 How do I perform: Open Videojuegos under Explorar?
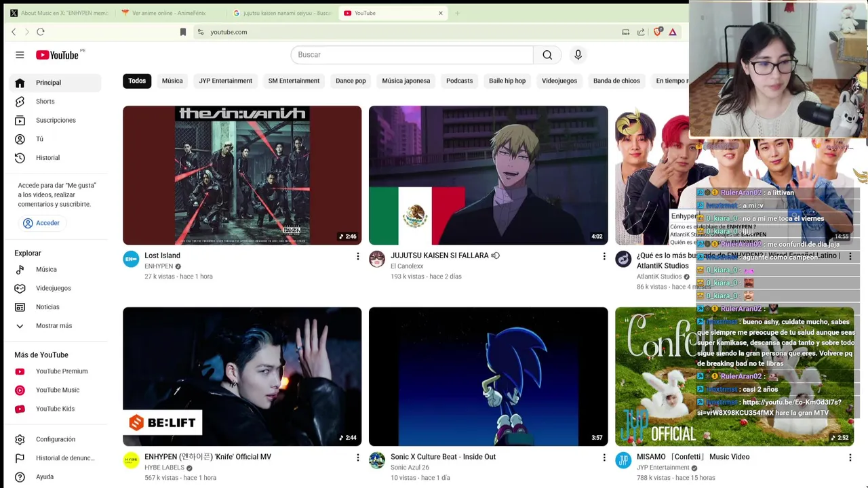coord(55,289)
